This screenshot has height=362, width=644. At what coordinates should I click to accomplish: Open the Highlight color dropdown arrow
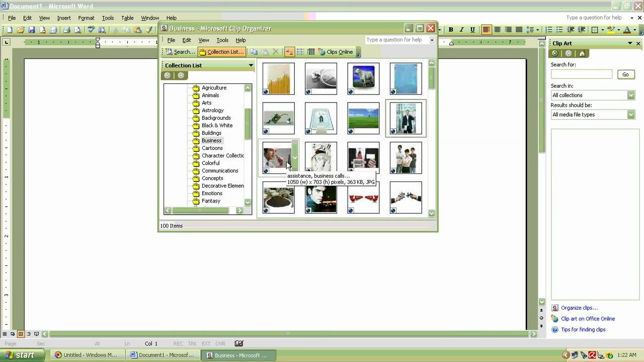click(x=619, y=30)
